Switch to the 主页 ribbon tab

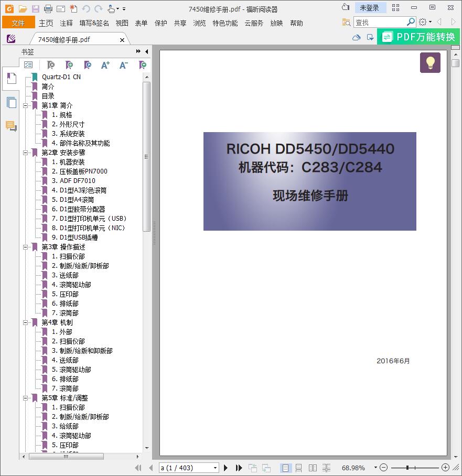pos(46,23)
